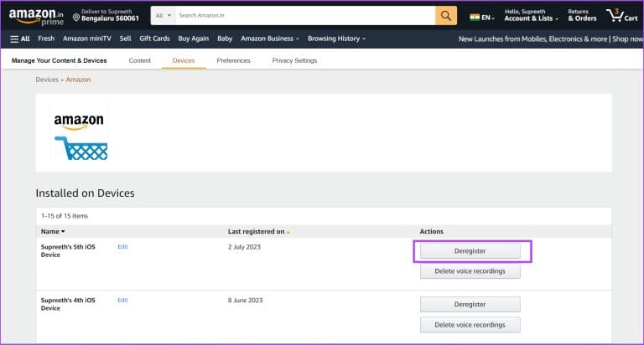Image resolution: width=644 pixels, height=345 pixels.
Task: Open Gift Cards page
Action: point(154,39)
